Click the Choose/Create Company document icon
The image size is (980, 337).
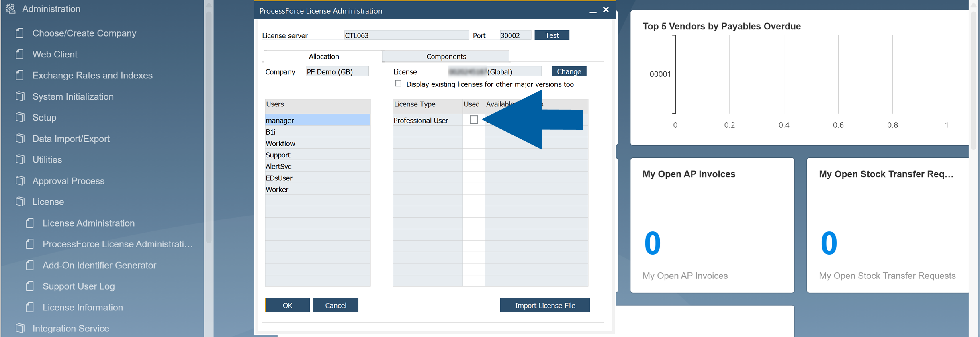click(20, 33)
